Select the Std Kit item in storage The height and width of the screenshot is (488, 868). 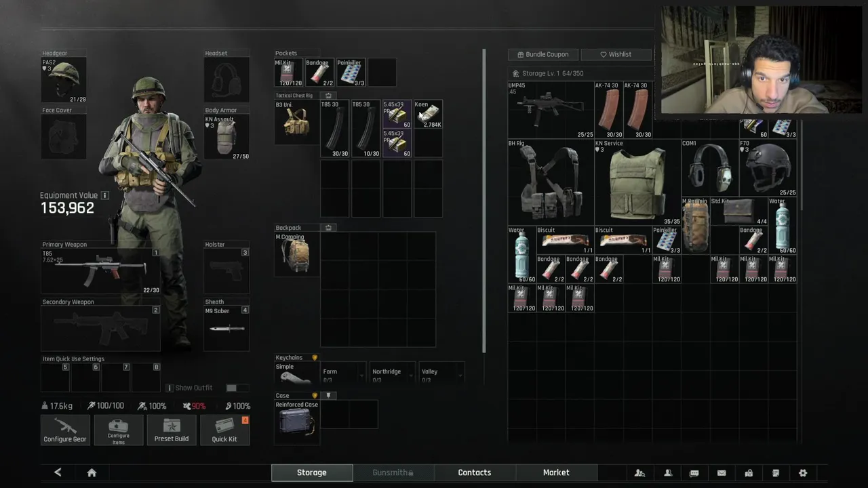[739, 211]
